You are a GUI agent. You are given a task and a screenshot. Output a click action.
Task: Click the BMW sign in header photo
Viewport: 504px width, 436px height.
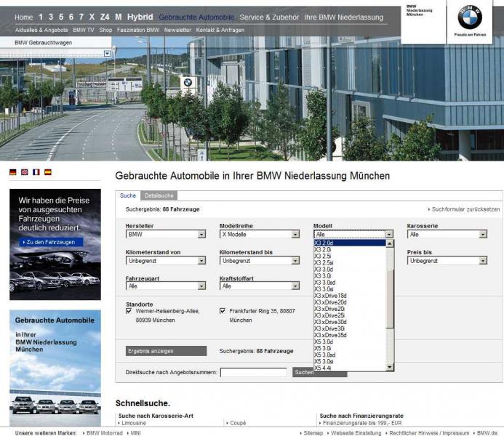[x=187, y=83]
